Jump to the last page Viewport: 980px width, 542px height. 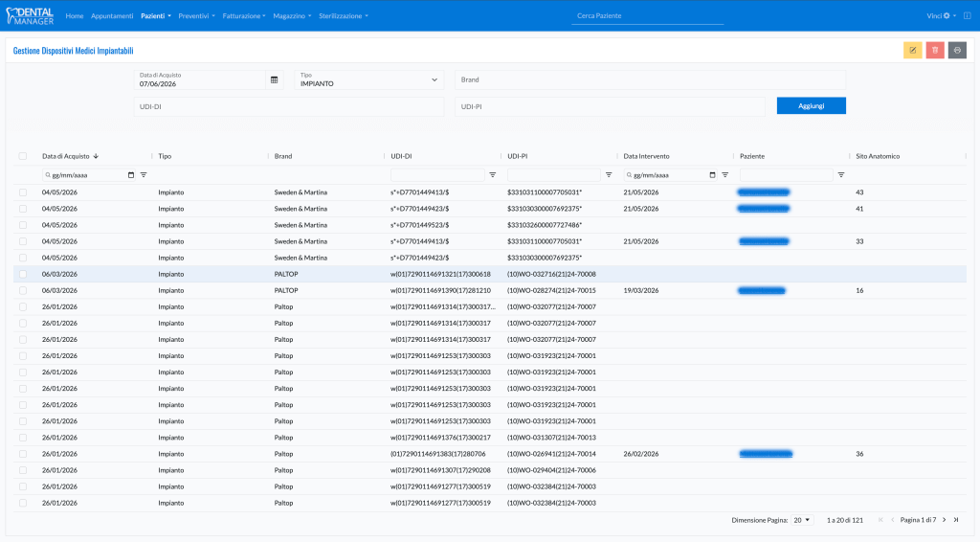pos(956,520)
